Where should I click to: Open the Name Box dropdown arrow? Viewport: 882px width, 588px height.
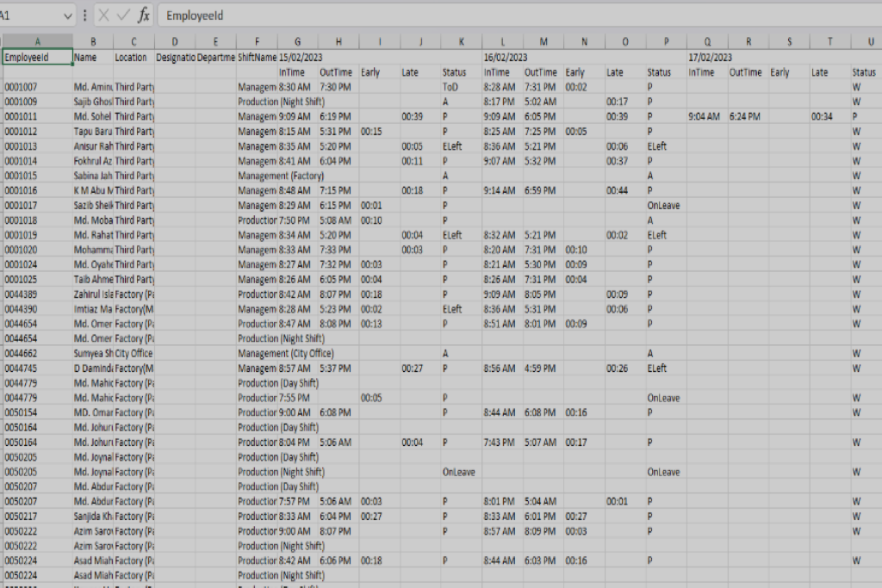coord(68,15)
